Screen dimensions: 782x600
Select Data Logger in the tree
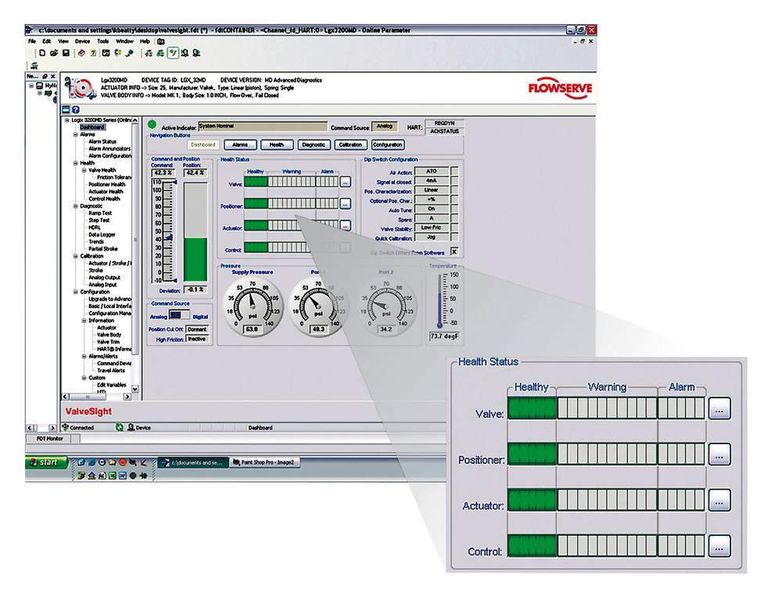point(102,234)
